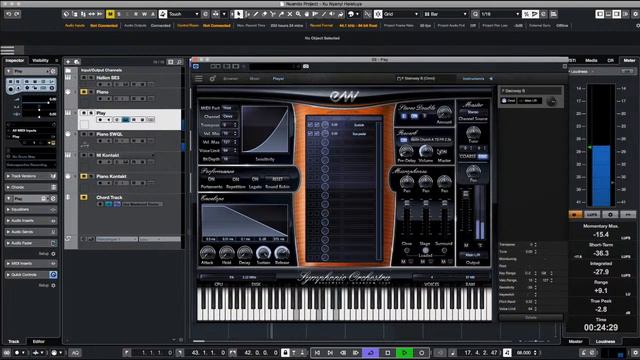Select the Zoom magnifier tool

[298, 14]
